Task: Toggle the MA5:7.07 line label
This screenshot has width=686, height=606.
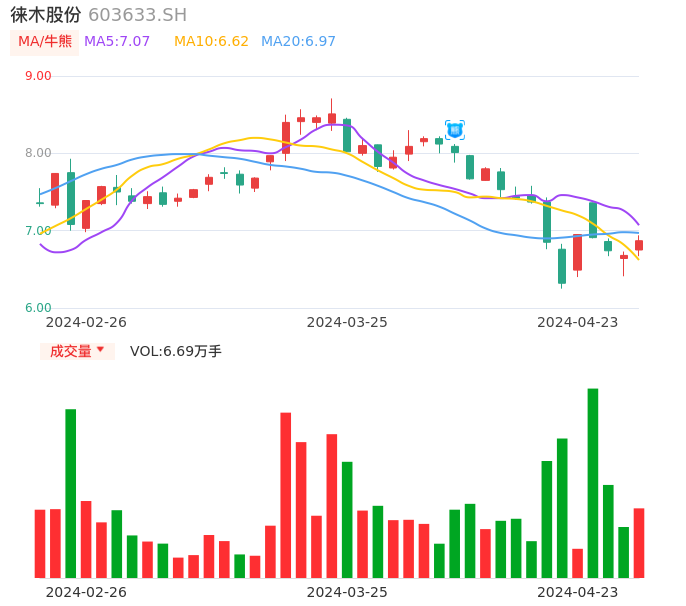Action: pos(117,42)
